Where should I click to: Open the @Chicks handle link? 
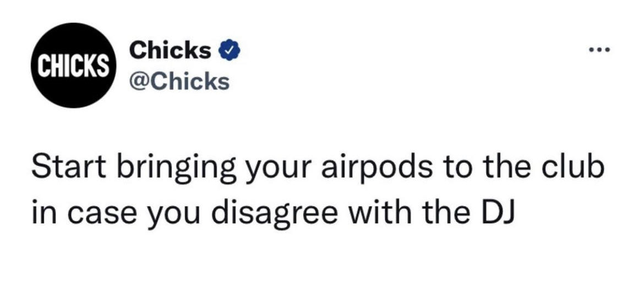[x=178, y=81]
